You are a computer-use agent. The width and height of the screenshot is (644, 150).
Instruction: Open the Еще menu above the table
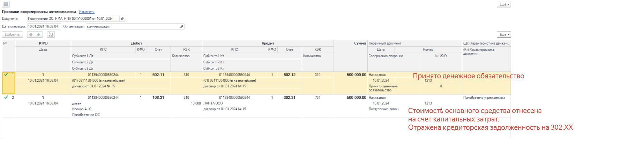(504, 34)
